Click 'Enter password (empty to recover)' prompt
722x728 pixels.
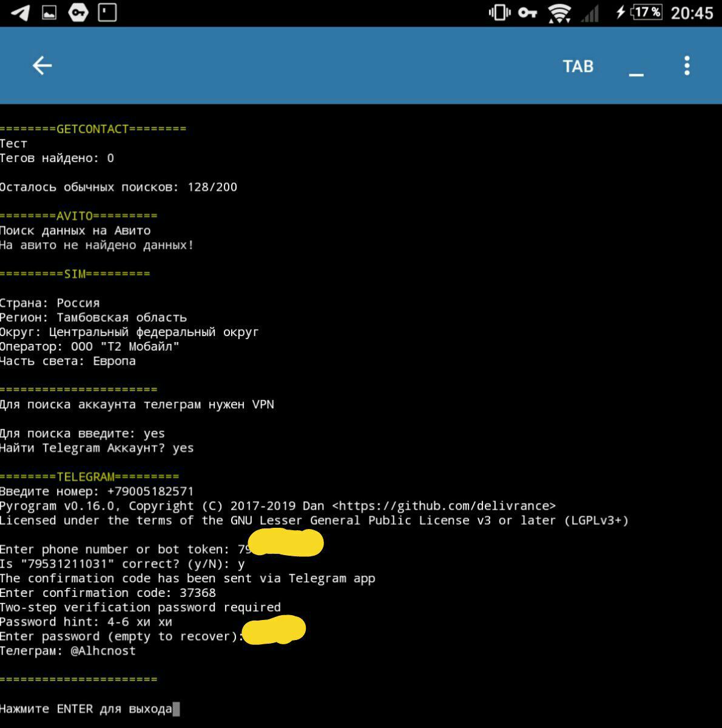(122, 636)
